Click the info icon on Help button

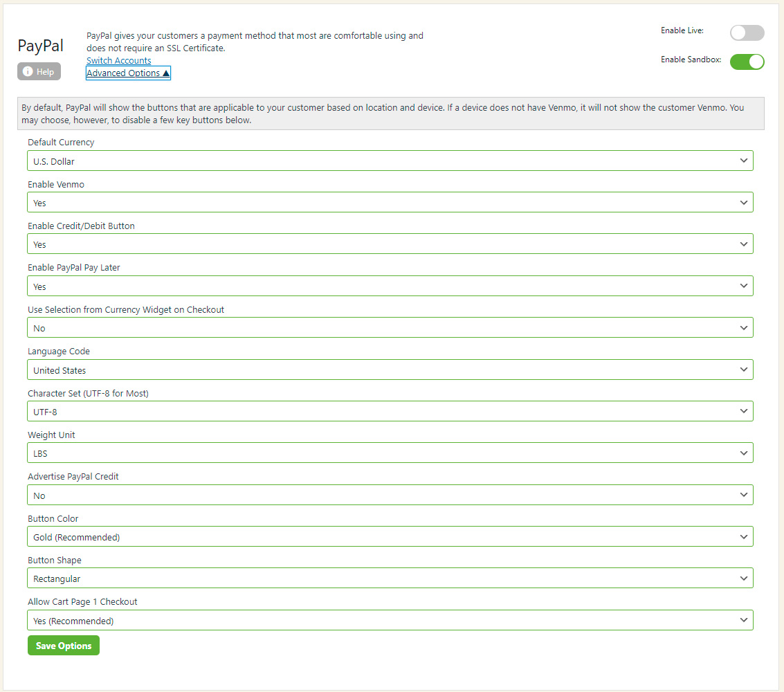pos(28,72)
